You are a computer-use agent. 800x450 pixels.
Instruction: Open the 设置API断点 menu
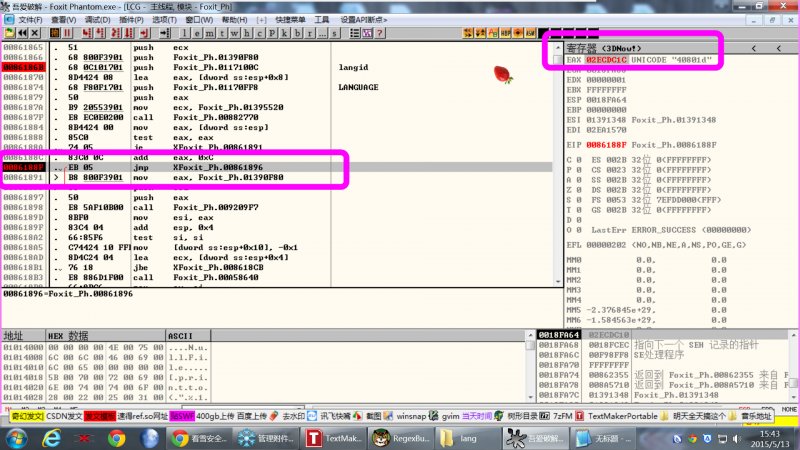point(364,19)
